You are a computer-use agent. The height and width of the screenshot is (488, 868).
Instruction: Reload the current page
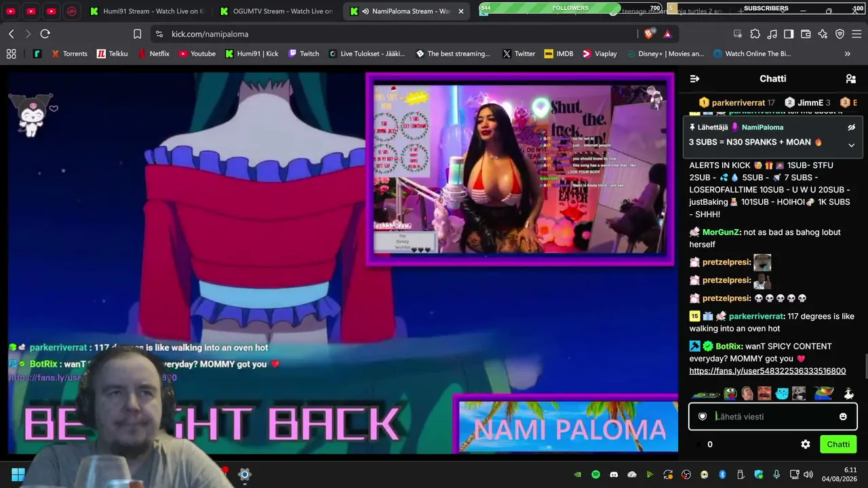click(x=45, y=34)
